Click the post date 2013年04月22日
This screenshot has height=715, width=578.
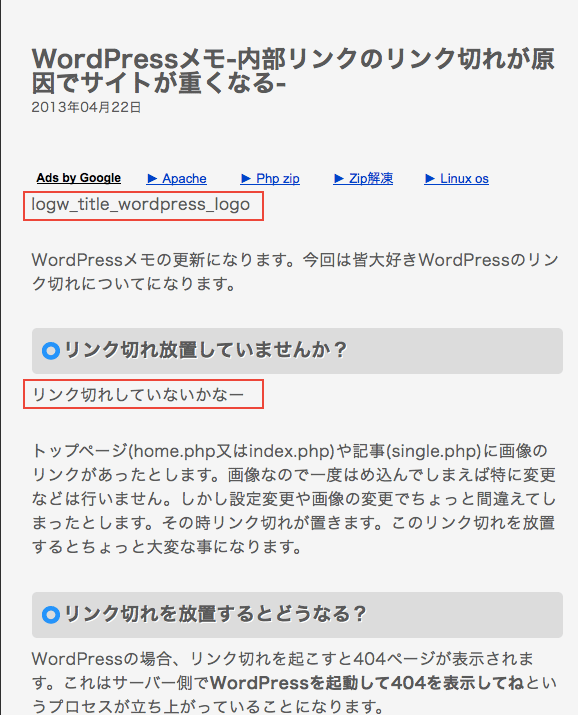[86, 107]
